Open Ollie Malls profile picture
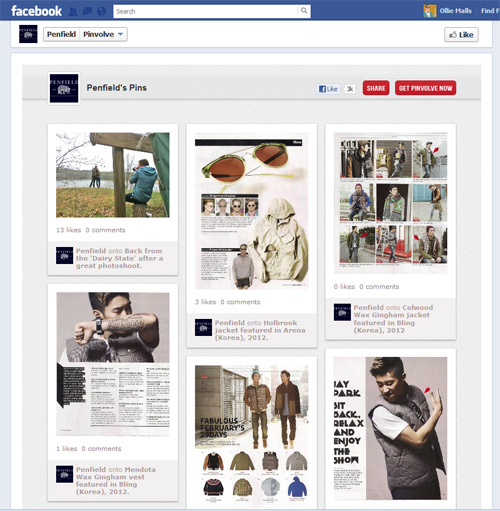This screenshot has width=500, height=511. [x=430, y=11]
